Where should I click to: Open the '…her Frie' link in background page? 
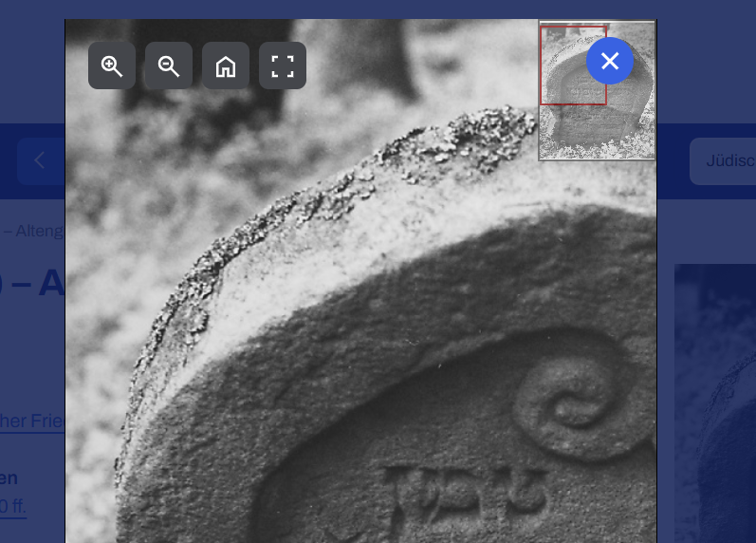coord(32,421)
